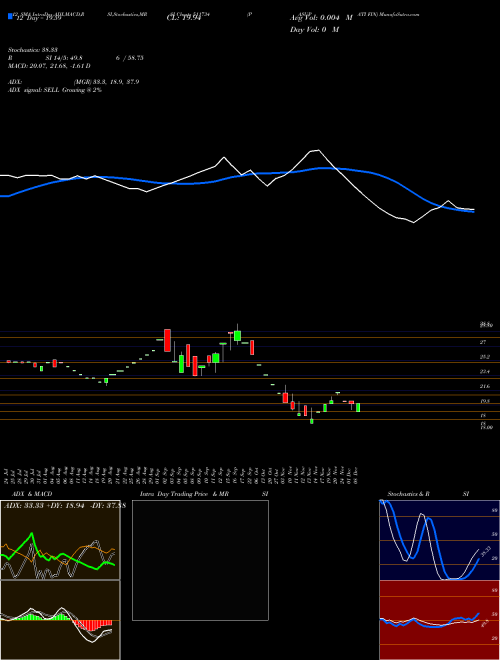Click the tall red candlestick near the price peak
The width and height of the screenshot is (500, 660).
coord(167,340)
